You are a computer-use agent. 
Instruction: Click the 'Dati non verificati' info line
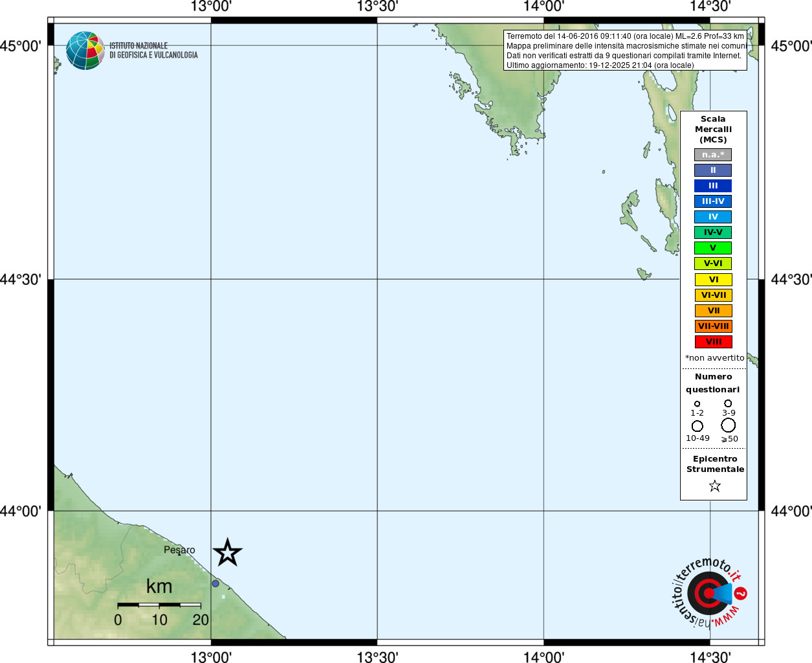624,56
